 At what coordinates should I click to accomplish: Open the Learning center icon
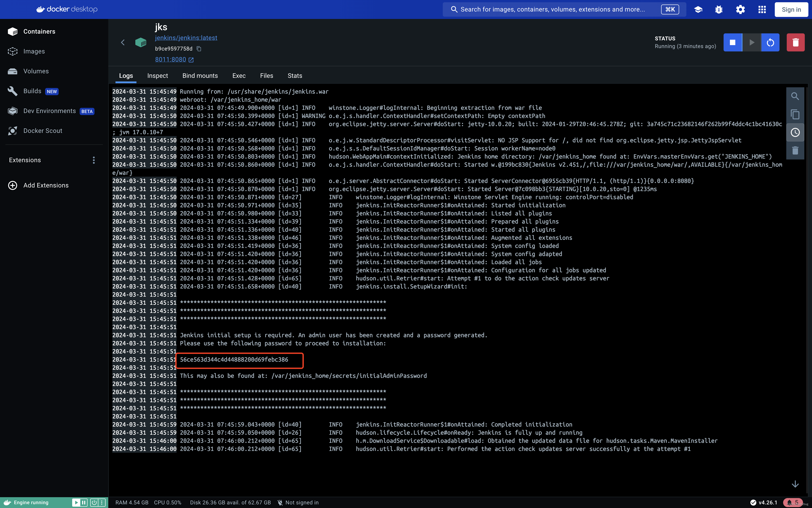(x=698, y=9)
